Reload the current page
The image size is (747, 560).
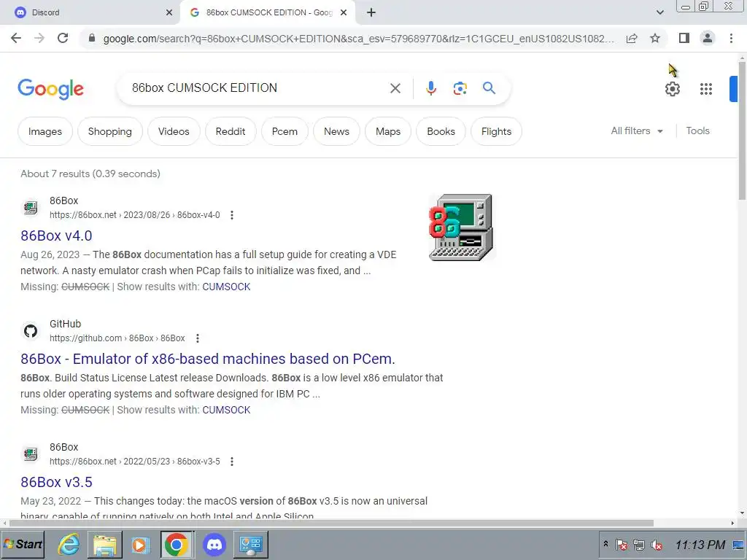coord(63,38)
